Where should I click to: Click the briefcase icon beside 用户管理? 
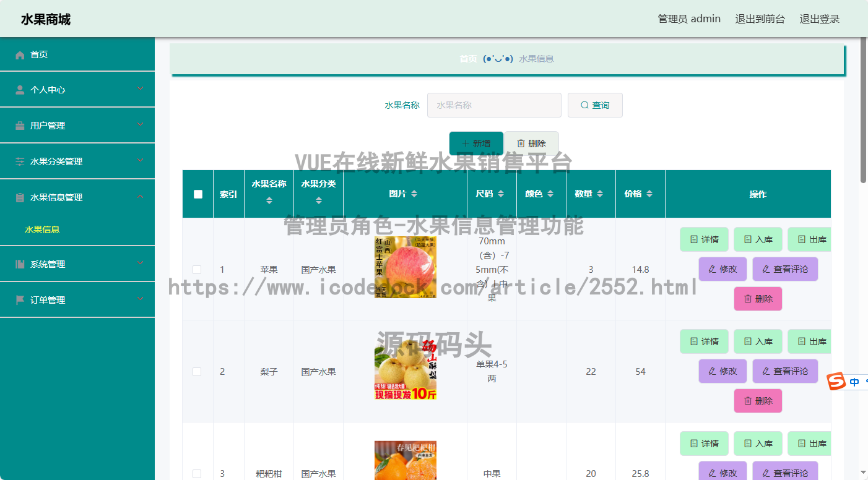20,126
